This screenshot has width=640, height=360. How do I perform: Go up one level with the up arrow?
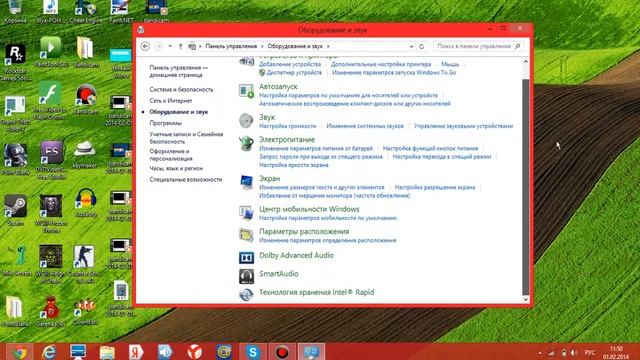pyautogui.click(x=180, y=47)
